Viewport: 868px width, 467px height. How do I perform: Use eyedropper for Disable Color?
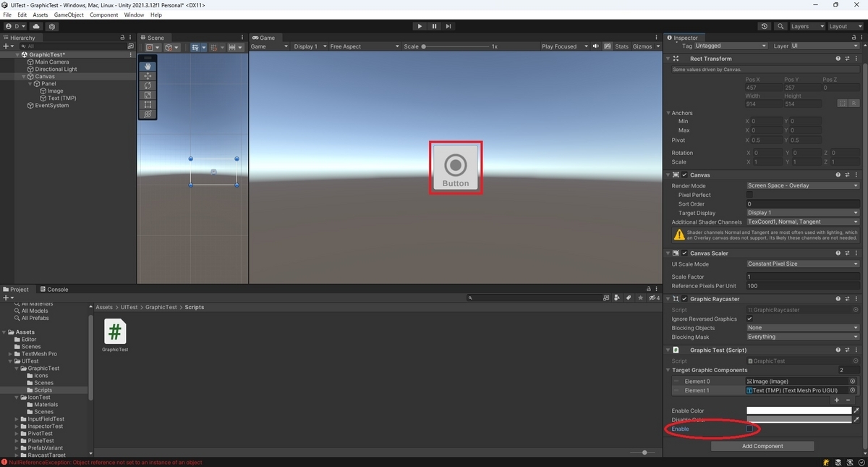click(x=856, y=420)
